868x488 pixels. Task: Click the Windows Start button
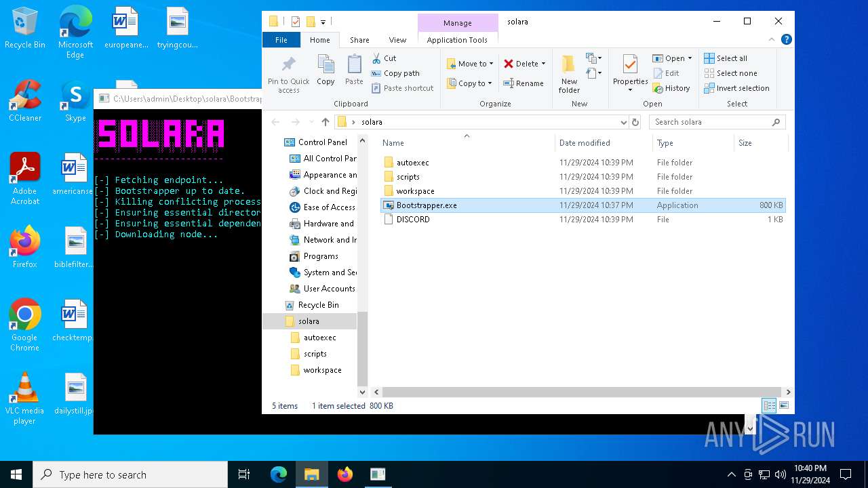click(16, 474)
